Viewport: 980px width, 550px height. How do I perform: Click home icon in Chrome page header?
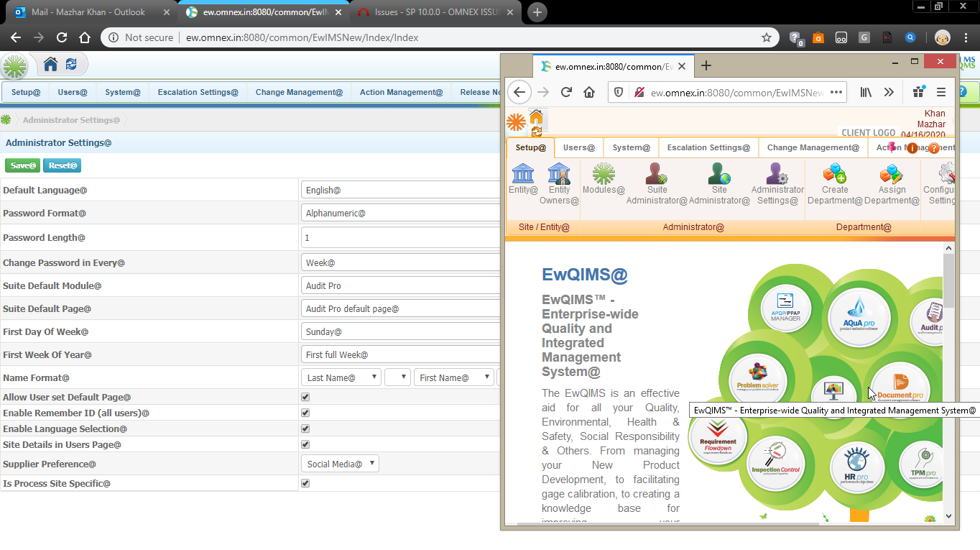coord(50,65)
